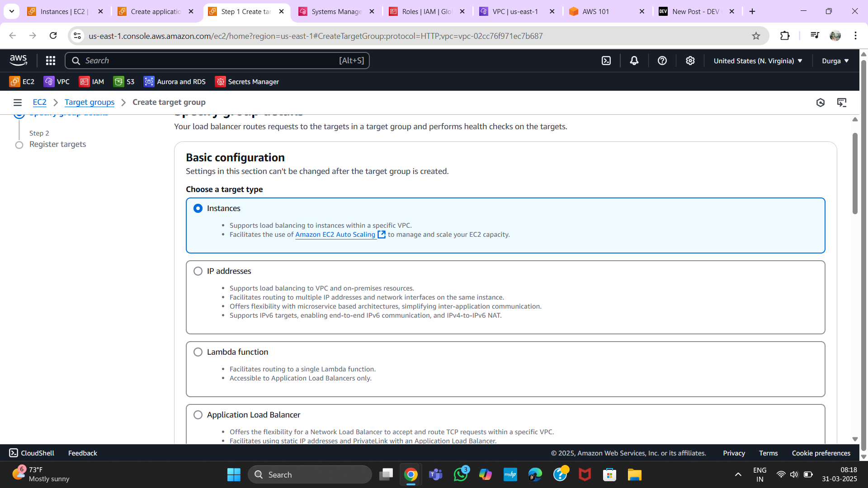Open the Secrets Manager shortcut
The width and height of the screenshot is (868, 488).
point(247,82)
